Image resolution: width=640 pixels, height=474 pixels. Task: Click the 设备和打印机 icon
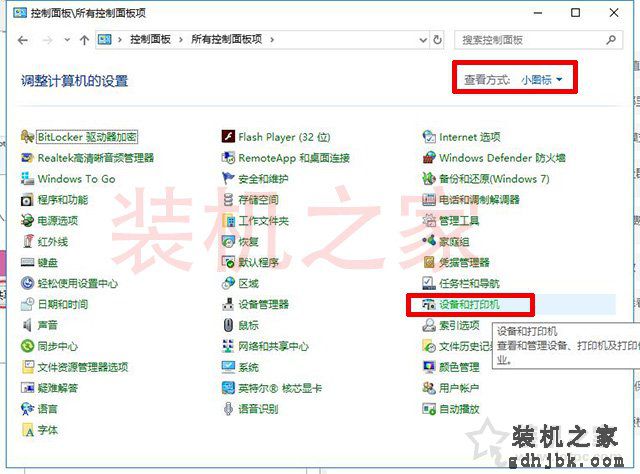429,304
